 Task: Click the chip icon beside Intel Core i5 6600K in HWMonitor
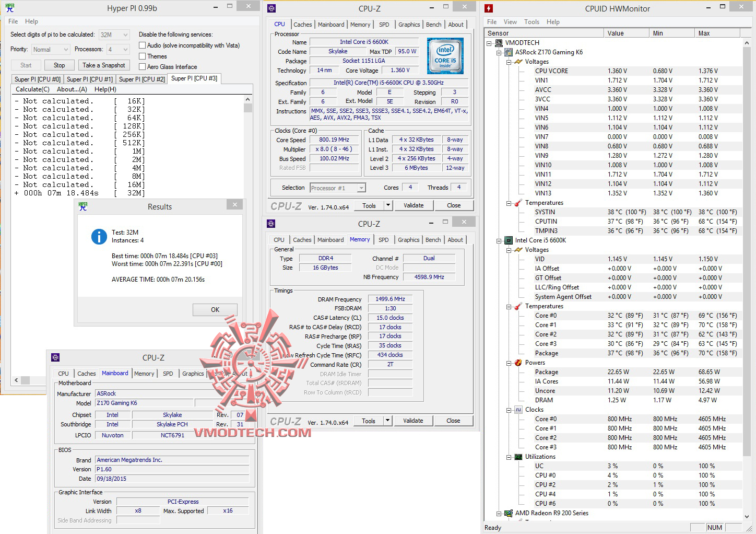click(509, 240)
